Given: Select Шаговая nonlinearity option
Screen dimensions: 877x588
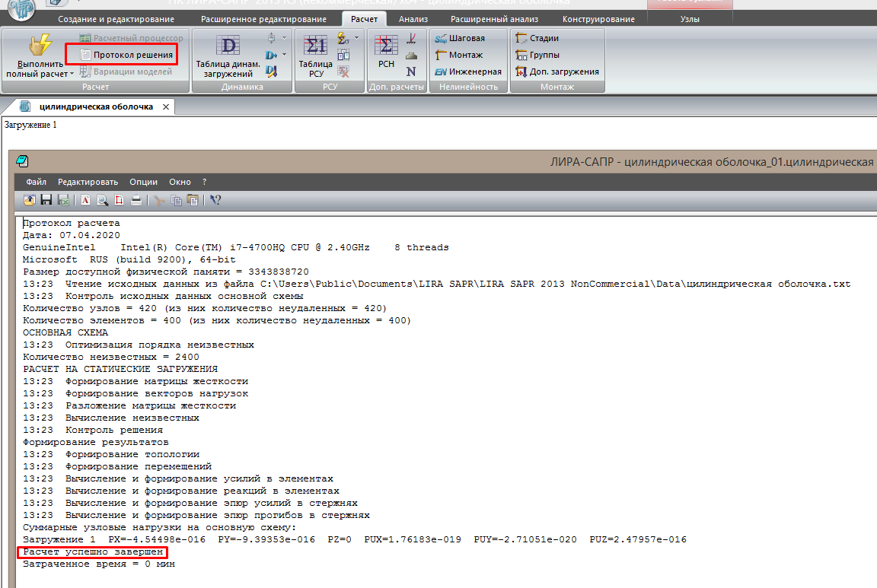Looking at the screenshot, I should tap(460, 38).
